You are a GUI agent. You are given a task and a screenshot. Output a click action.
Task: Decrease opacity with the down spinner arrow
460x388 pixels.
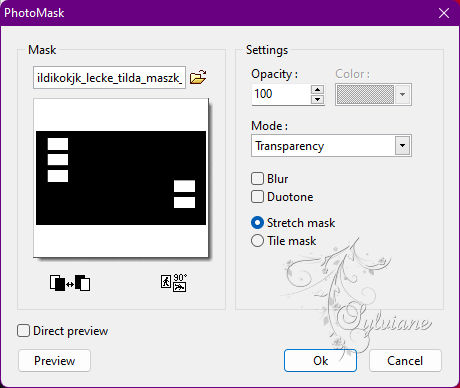click(x=317, y=99)
